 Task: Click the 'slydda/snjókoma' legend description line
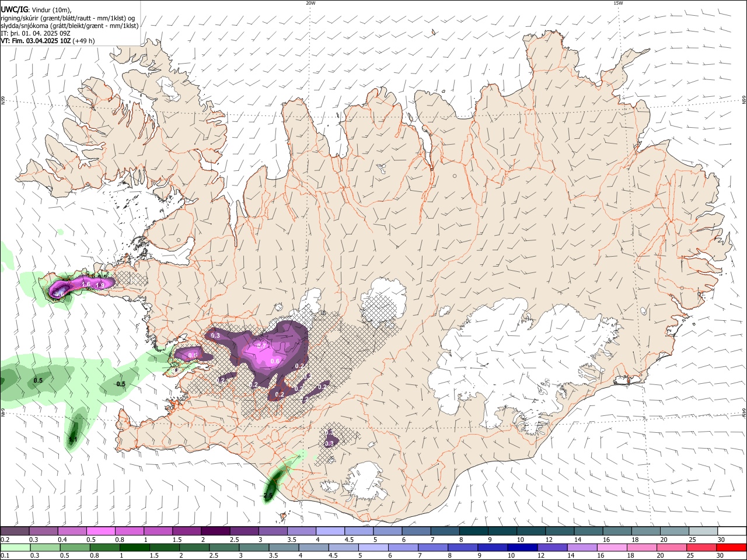[x=69, y=26]
